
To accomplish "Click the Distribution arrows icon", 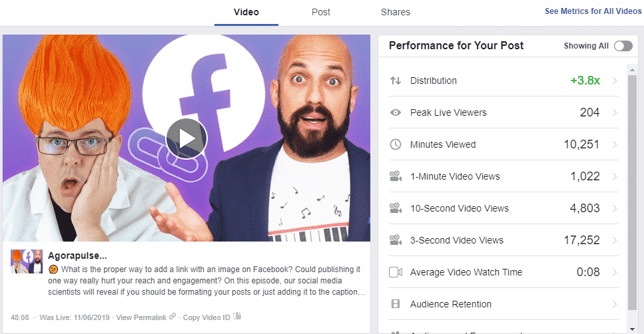I will tap(395, 81).
